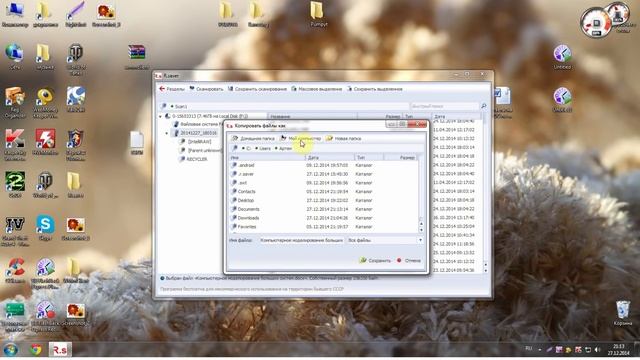
Task: Collapse the 20141227 scan tree node
Action: (167, 133)
